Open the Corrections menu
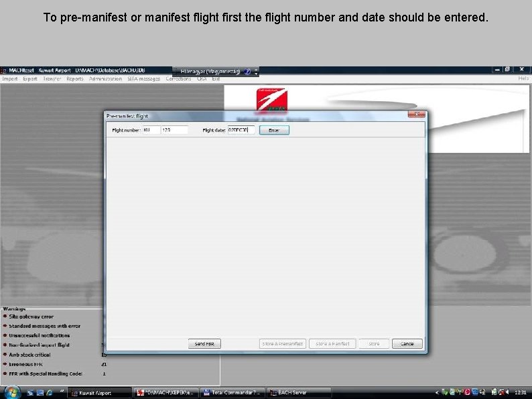The image size is (532, 399). [178, 78]
